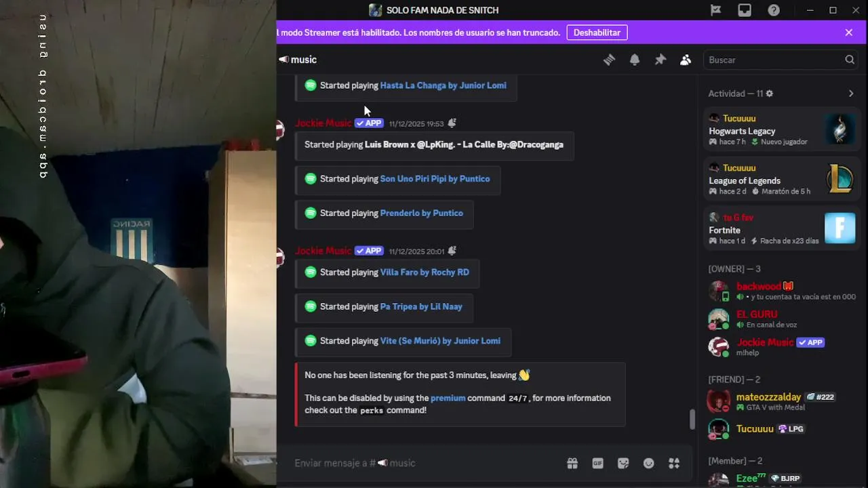Dismiss the Streamer mode banner

click(849, 33)
